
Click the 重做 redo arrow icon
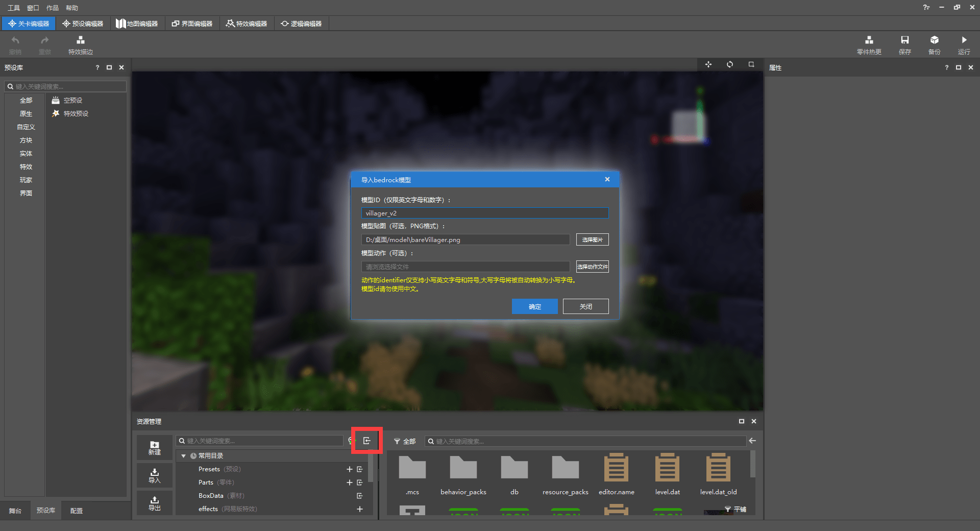pos(45,40)
